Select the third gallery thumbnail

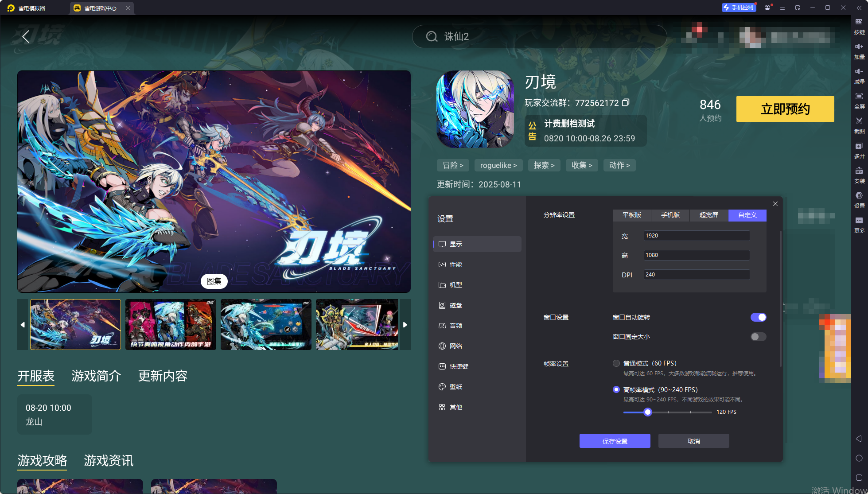pyautogui.click(x=266, y=325)
